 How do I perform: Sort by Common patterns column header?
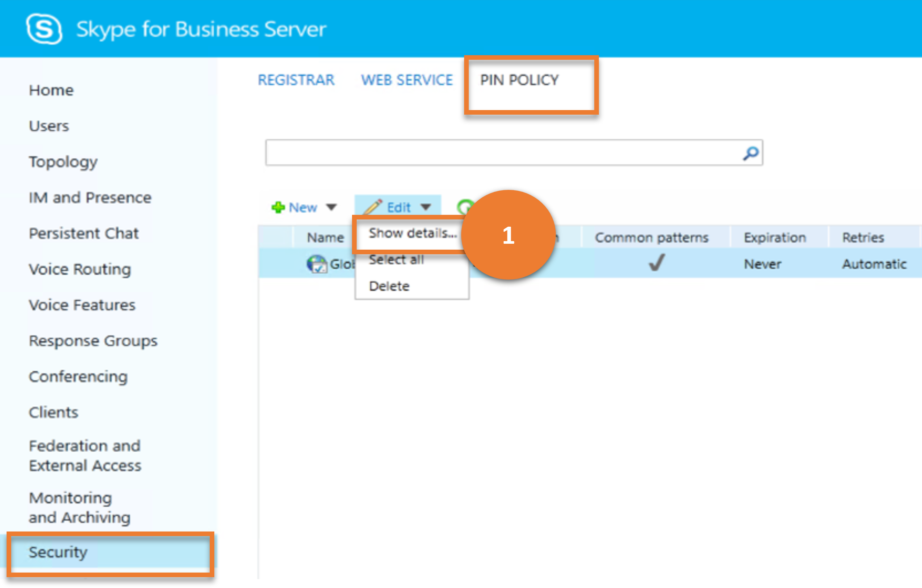[652, 237]
